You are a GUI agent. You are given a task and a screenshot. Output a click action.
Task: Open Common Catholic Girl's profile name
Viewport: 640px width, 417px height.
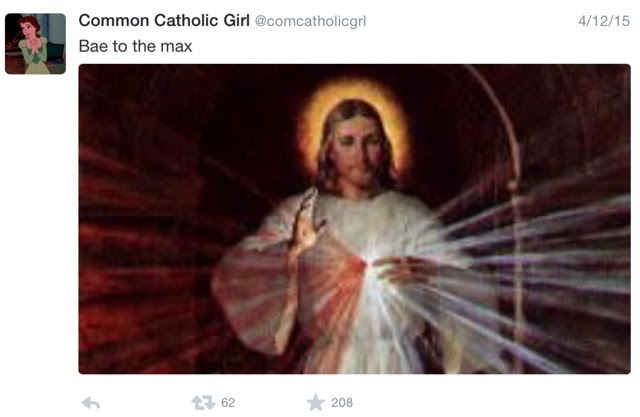pos(164,20)
